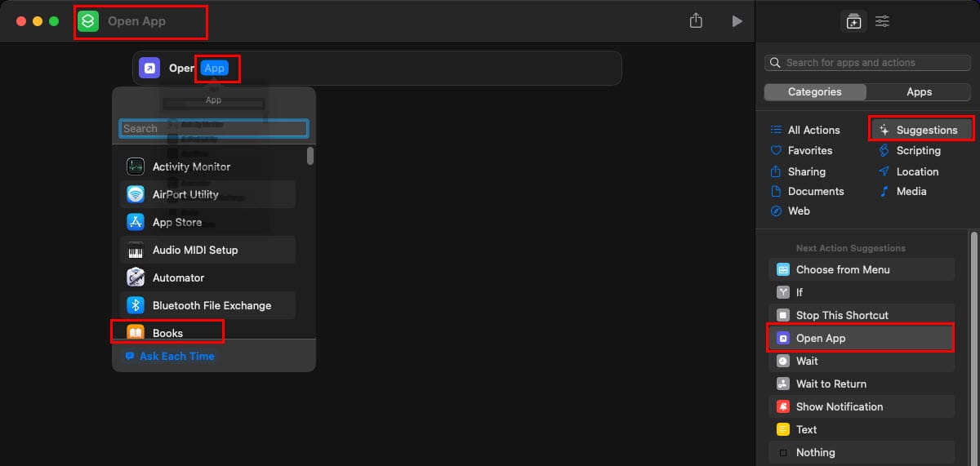The height and width of the screenshot is (466, 980).
Task: Open the shortcut details sliders icon
Action: (x=882, y=21)
